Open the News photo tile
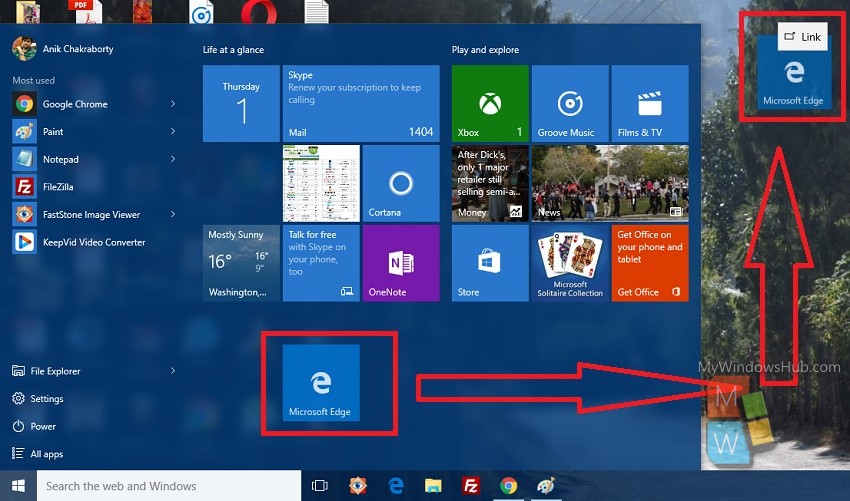 pyautogui.click(x=610, y=183)
